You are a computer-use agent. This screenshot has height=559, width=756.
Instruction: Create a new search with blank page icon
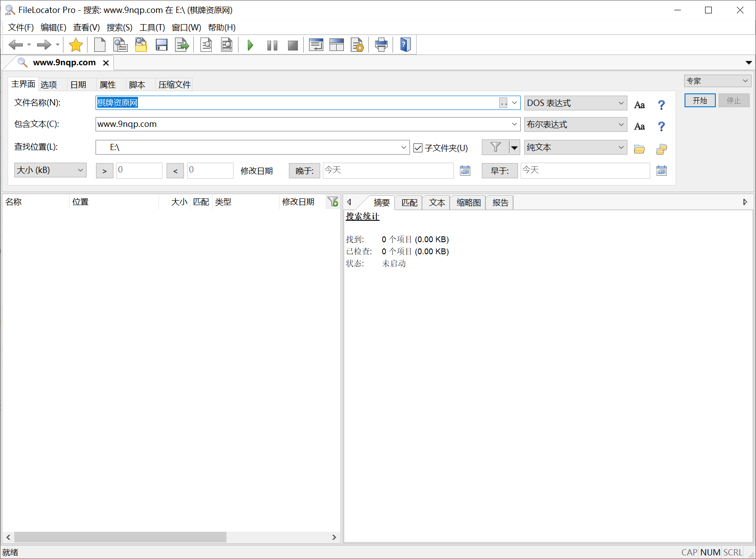[100, 45]
